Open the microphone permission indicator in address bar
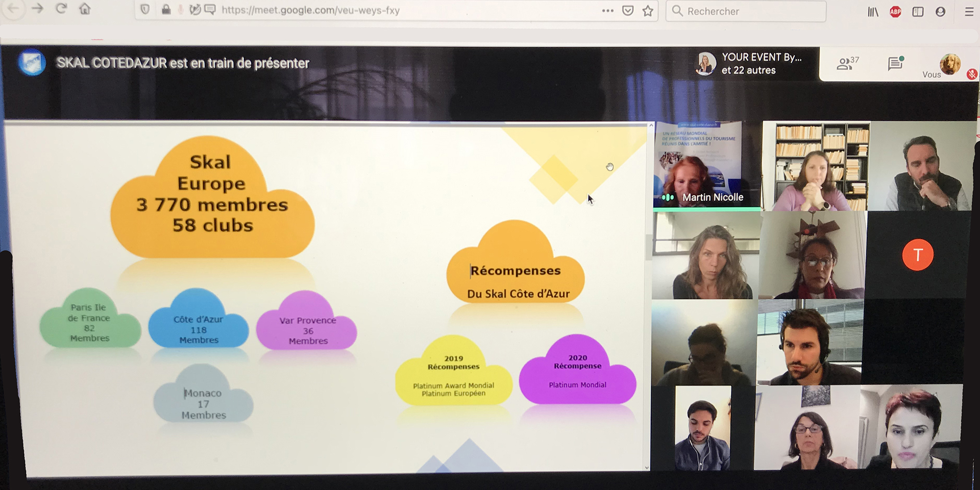The width and height of the screenshot is (980, 490). 181,10
